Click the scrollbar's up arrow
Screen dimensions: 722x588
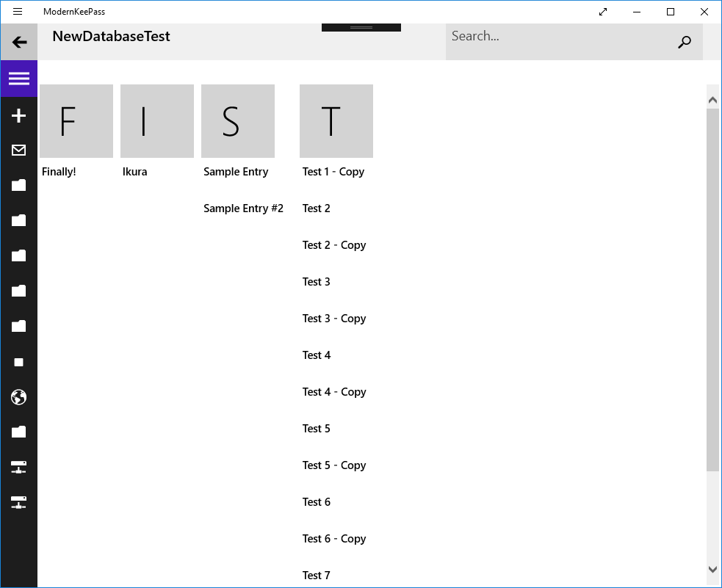coord(712,99)
